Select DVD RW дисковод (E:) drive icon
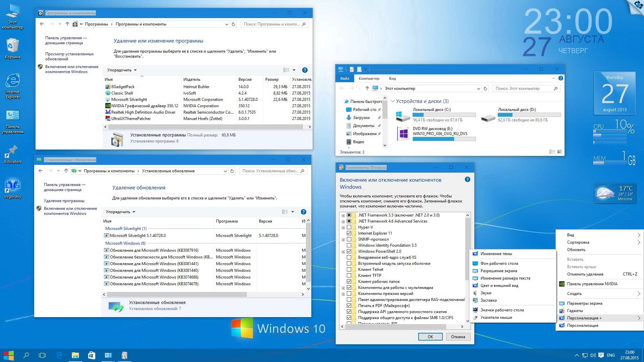 404,133
